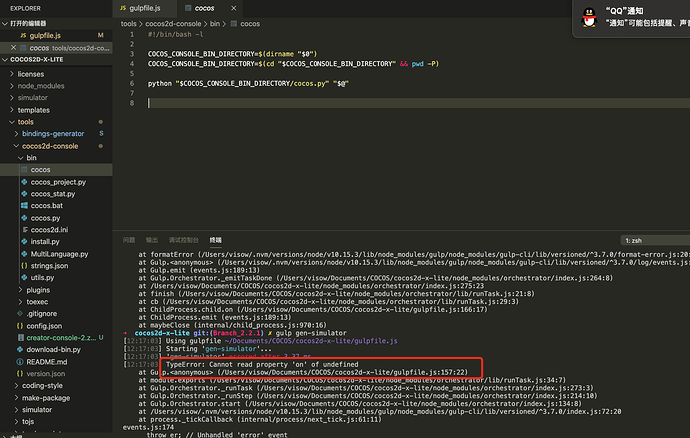Click the bin breadcrumb segment
The height and width of the screenshot is (438, 690).
tap(215, 24)
